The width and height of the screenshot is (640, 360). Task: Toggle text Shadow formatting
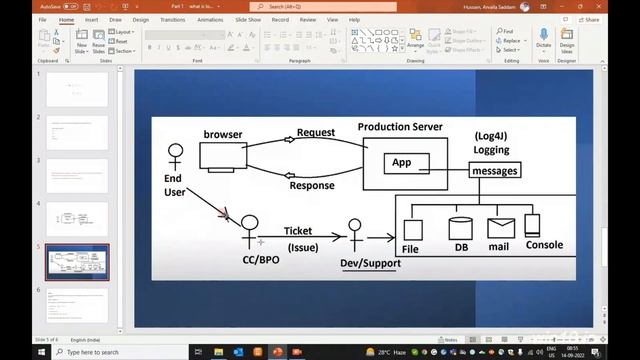tap(178, 48)
